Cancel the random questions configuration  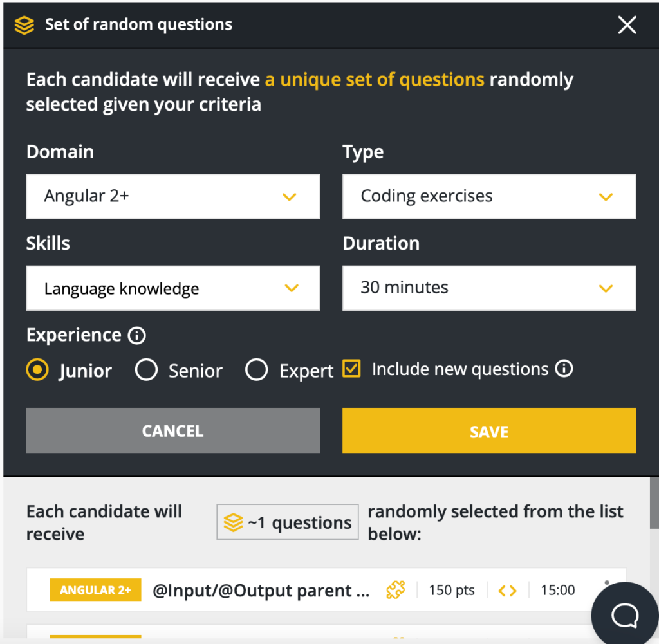coord(172,430)
